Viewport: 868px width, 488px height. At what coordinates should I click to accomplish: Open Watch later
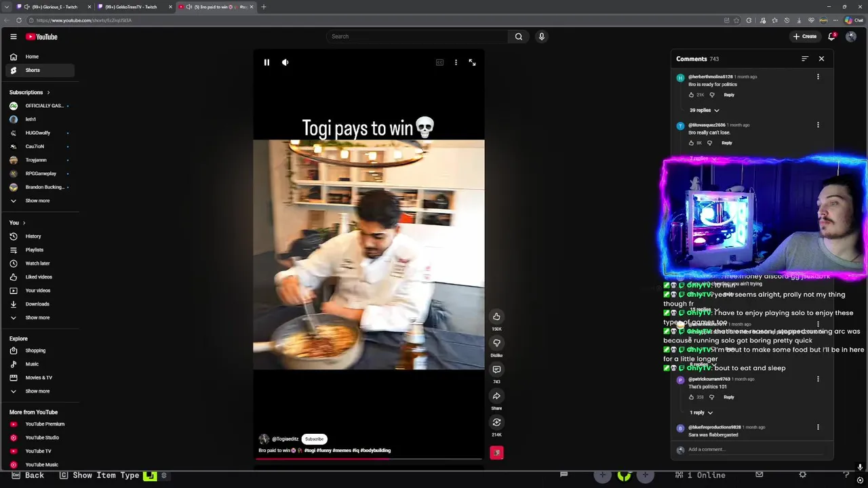tap(40, 264)
